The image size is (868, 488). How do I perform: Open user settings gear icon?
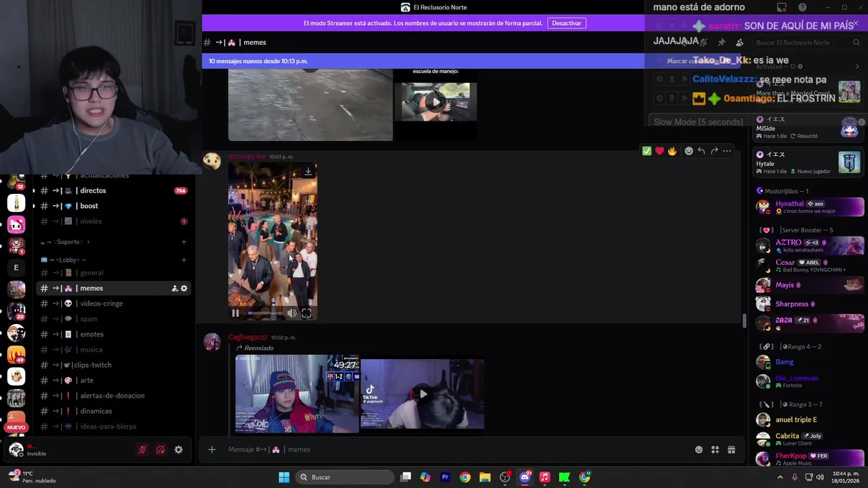(x=178, y=449)
